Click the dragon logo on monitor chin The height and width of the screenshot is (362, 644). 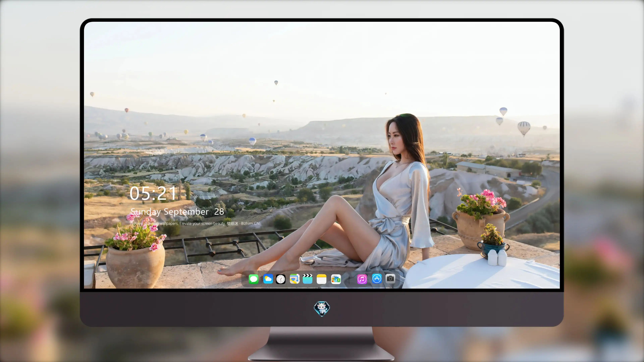point(322,309)
